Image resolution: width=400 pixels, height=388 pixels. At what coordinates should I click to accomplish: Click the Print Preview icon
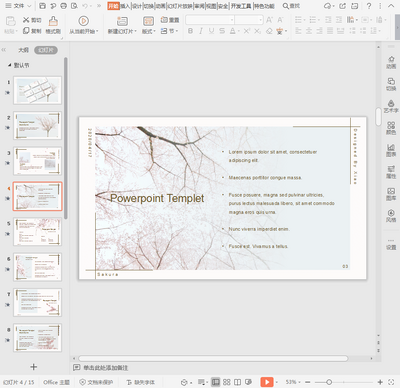pos(74,6)
